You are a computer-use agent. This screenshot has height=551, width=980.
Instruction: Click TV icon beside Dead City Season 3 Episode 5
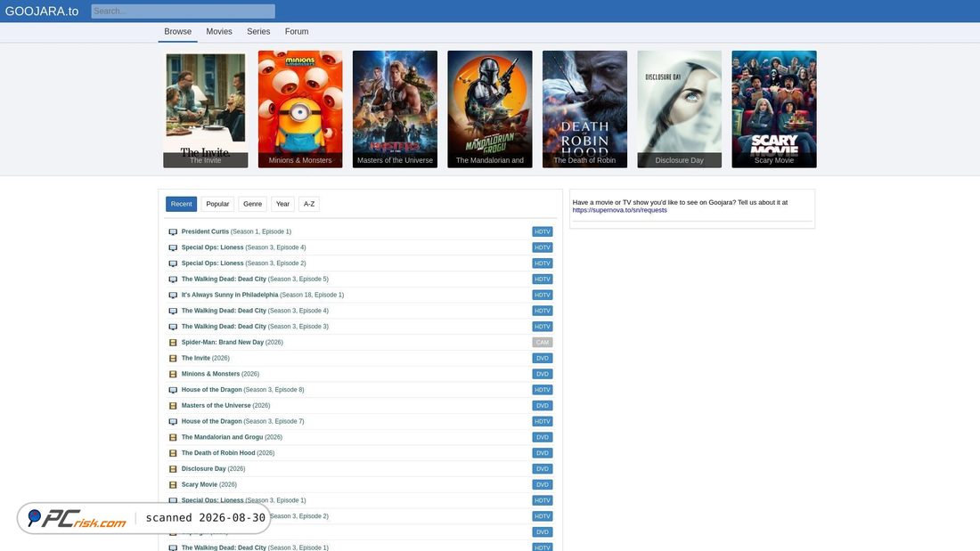click(x=173, y=280)
